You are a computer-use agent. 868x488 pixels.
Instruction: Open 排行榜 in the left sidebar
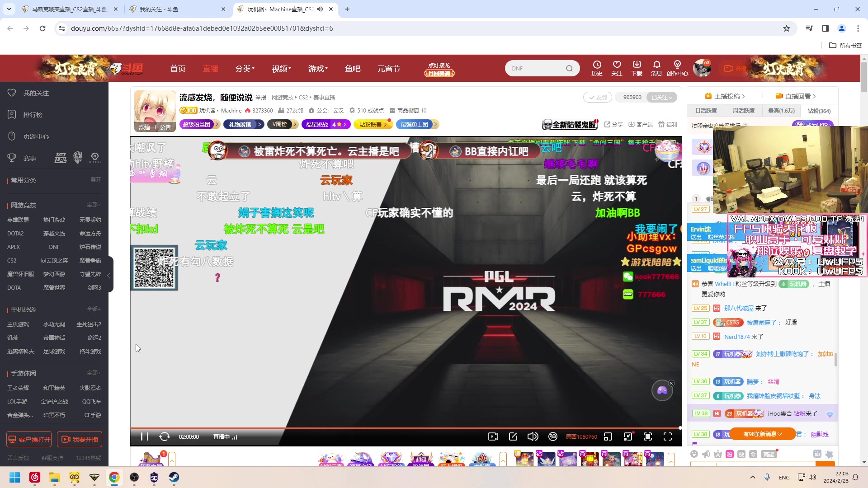[x=33, y=115]
